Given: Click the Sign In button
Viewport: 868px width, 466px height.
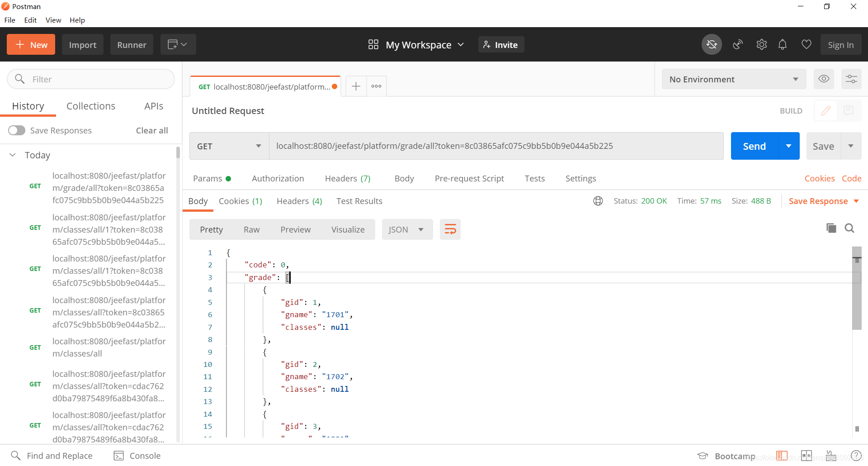Looking at the screenshot, I should [841, 44].
